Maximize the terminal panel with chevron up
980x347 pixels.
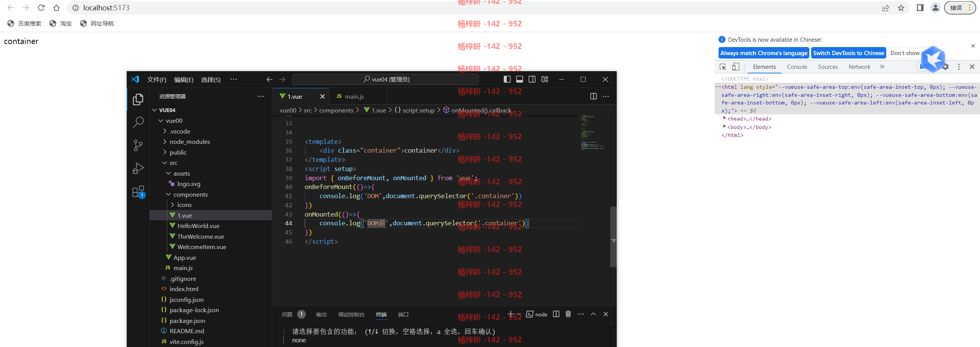593,314
